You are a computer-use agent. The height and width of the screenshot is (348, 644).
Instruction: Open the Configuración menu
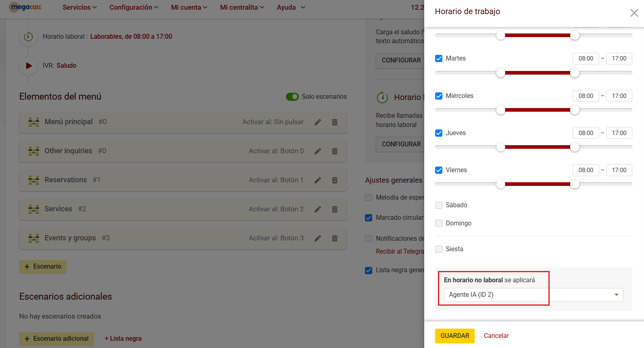pyautogui.click(x=134, y=7)
